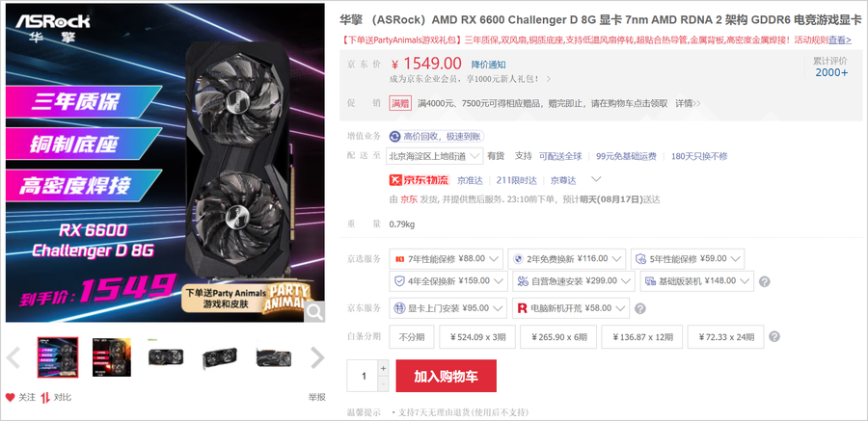This screenshot has height=421, width=868.
Task: Expand the shipping options chevron after 京尊达
Action: [596, 179]
